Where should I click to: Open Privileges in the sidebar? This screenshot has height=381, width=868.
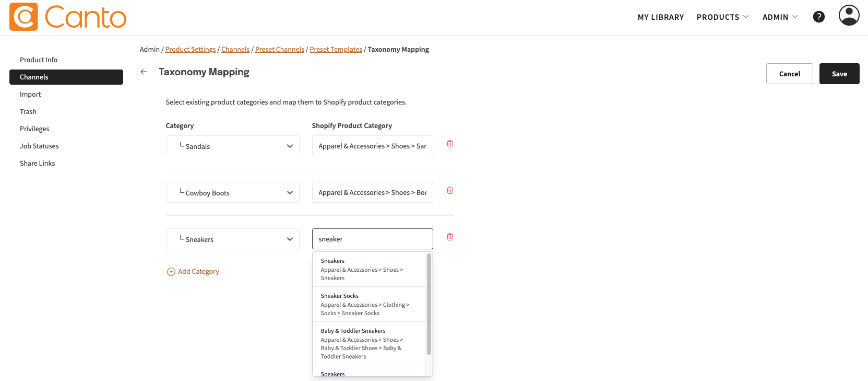(66, 129)
